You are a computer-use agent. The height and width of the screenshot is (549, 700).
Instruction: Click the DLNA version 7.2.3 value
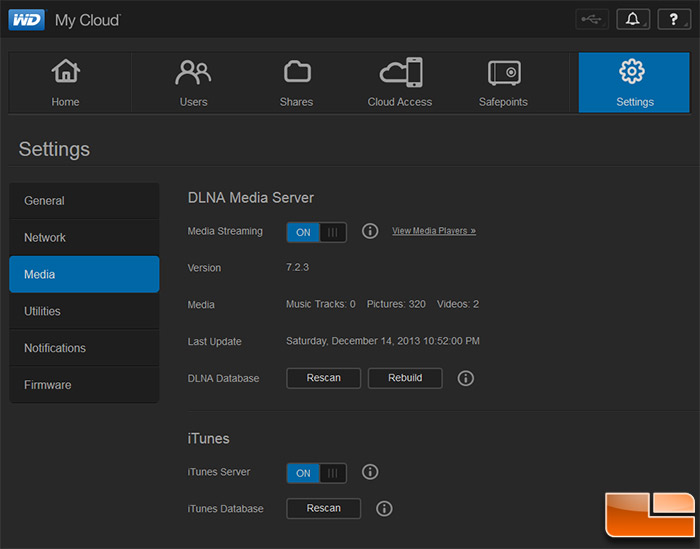pyautogui.click(x=297, y=267)
